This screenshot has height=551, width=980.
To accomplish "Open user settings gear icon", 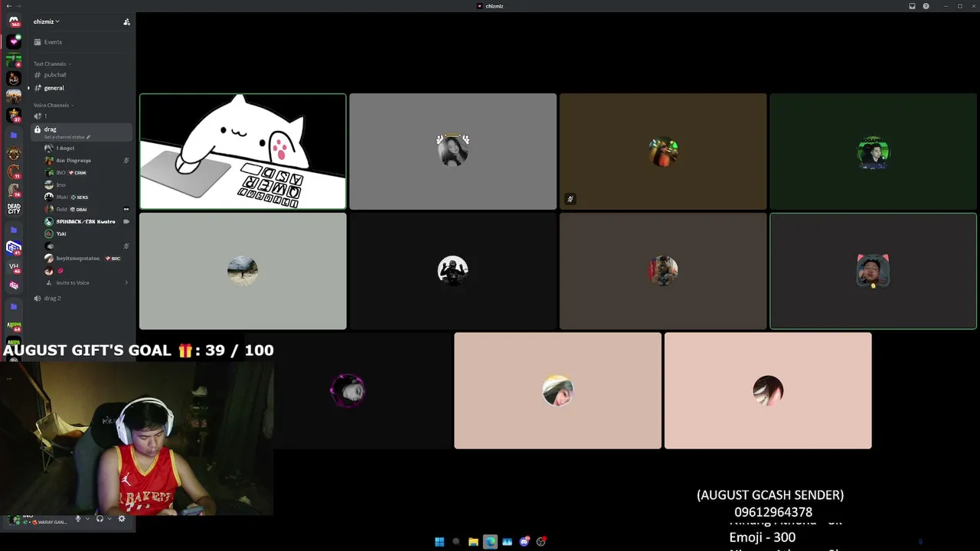I will [121, 519].
